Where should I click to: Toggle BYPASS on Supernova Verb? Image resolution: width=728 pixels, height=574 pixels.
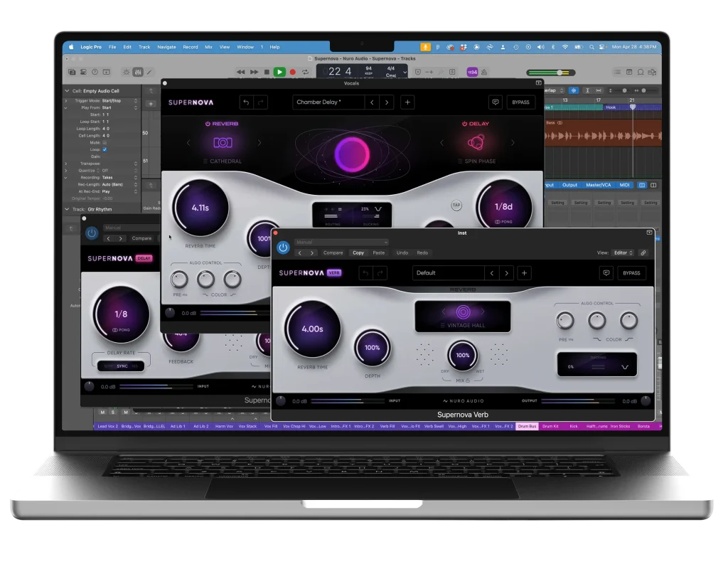(x=632, y=272)
